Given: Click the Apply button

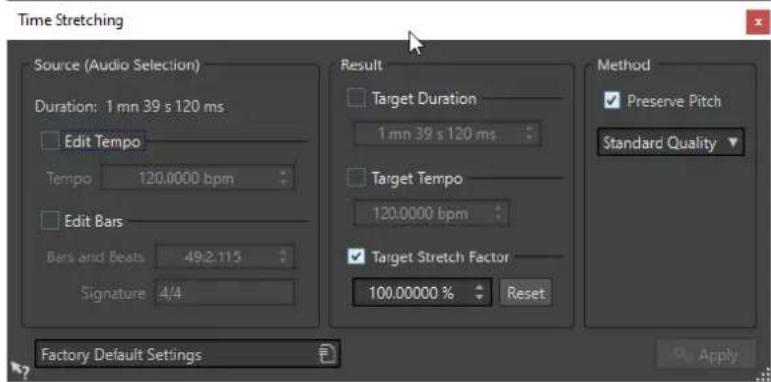Looking at the screenshot, I should (x=707, y=354).
